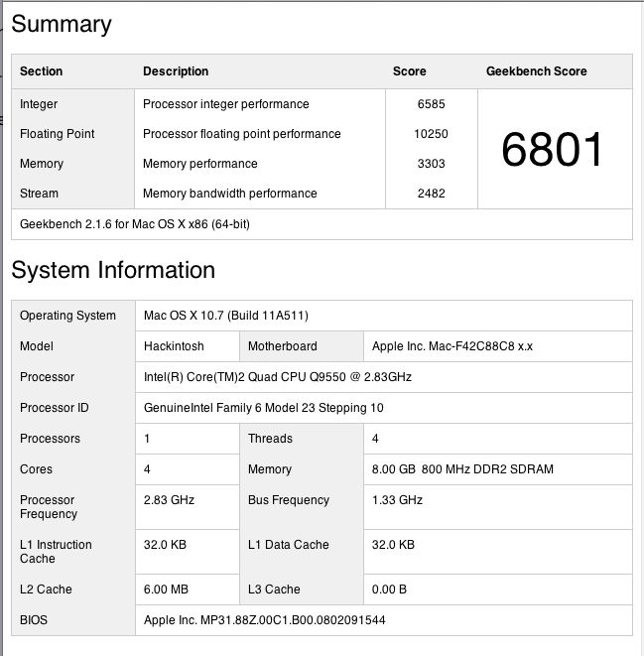Select 'Processor integer performance' description
This screenshot has height=656, width=644.
pos(226,104)
